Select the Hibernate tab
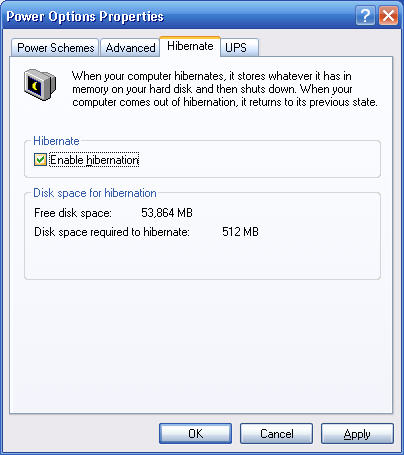Viewport: 404px width, 455px height. point(190,46)
